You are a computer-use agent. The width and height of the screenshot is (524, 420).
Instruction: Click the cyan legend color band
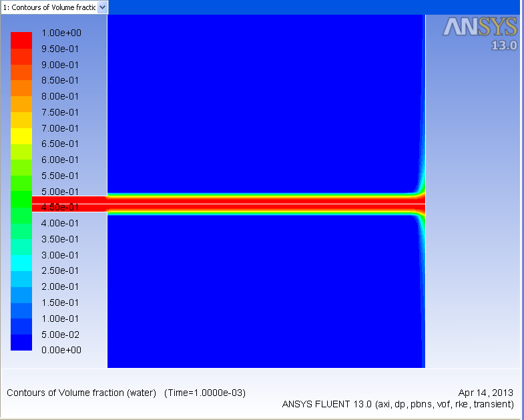[21, 263]
